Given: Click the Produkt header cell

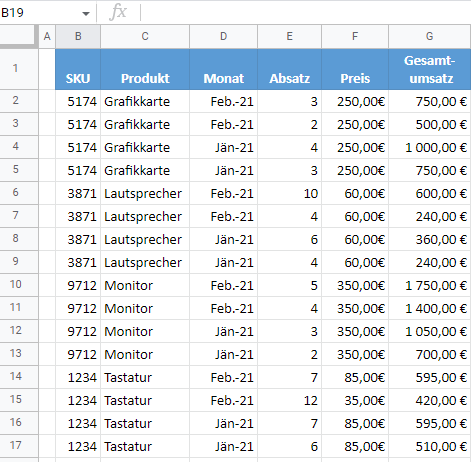Looking at the screenshot, I should pyautogui.click(x=145, y=69).
